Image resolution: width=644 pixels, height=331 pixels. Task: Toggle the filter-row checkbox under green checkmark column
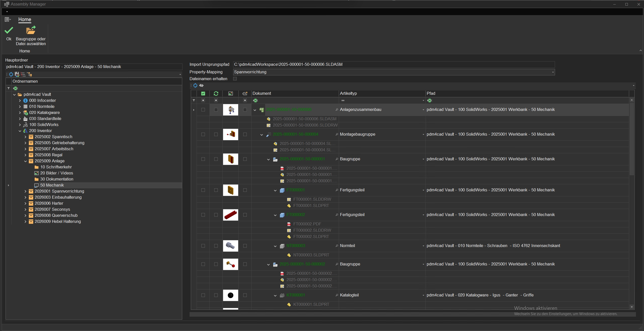point(203,100)
